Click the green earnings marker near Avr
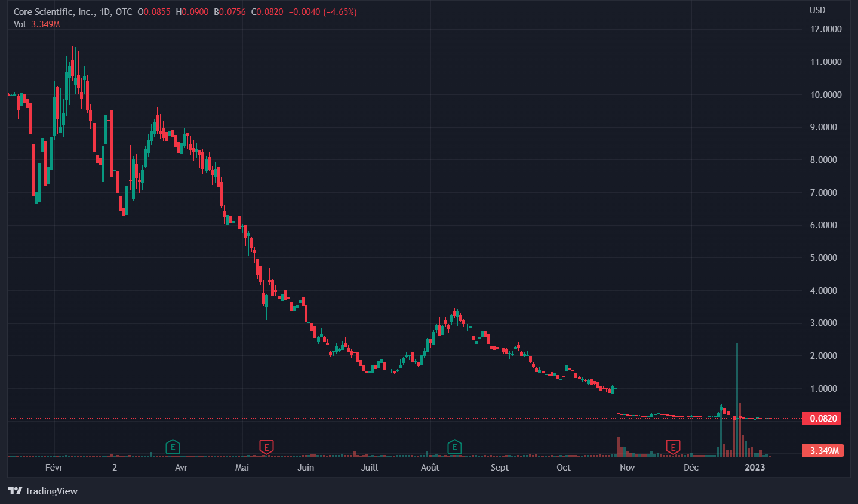This screenshot has width=858, height=504. (x=173, y=446)
